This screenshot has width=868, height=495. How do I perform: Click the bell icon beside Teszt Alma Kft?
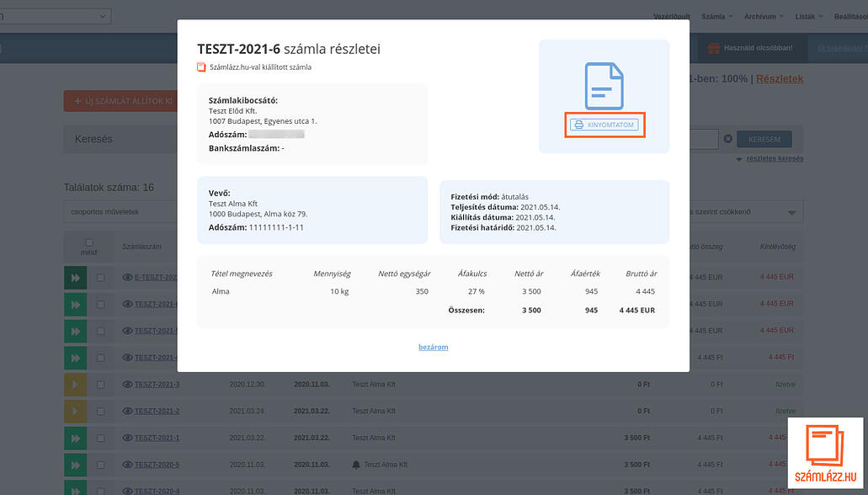(x=356, y=465)
